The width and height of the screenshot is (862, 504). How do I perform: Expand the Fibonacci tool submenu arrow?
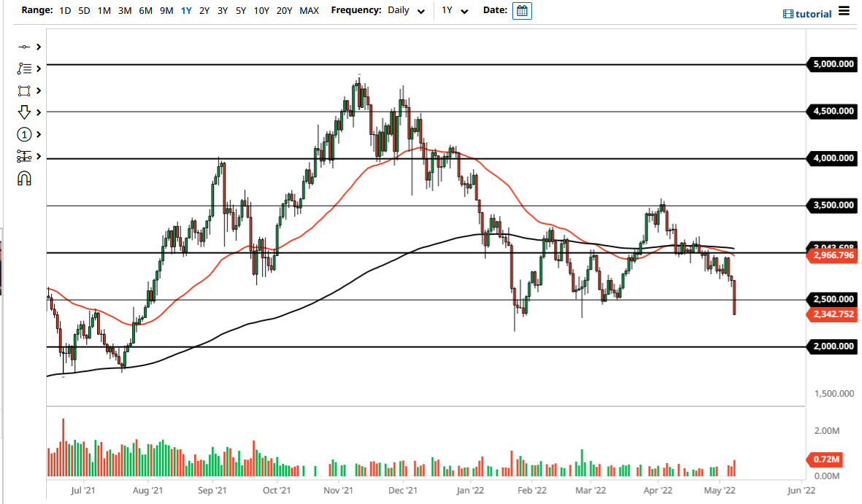point(39,69)
